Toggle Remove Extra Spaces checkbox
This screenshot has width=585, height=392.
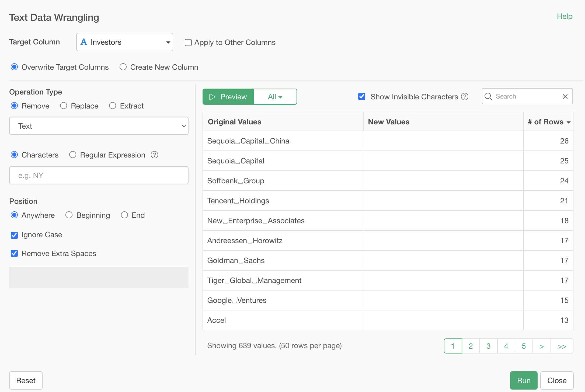click(x=14, y=253)
